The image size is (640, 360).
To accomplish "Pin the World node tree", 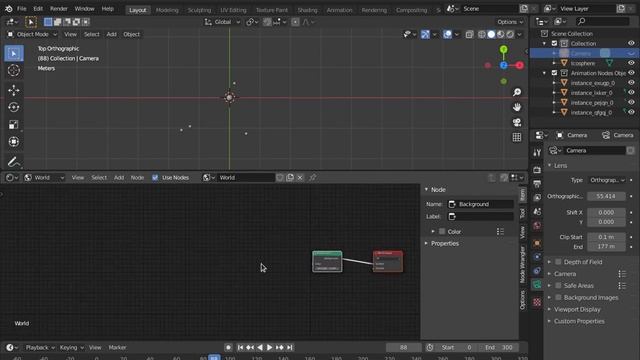I will [x=313, y=178].
